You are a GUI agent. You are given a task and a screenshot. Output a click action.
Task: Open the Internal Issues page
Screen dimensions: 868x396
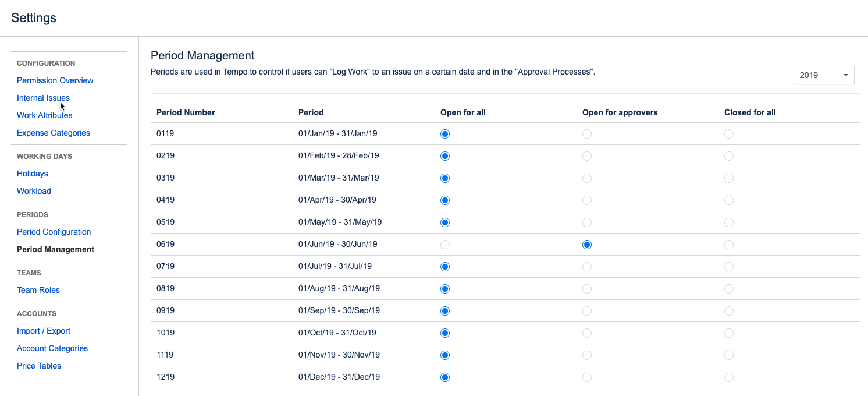click(x=43, y=98)
